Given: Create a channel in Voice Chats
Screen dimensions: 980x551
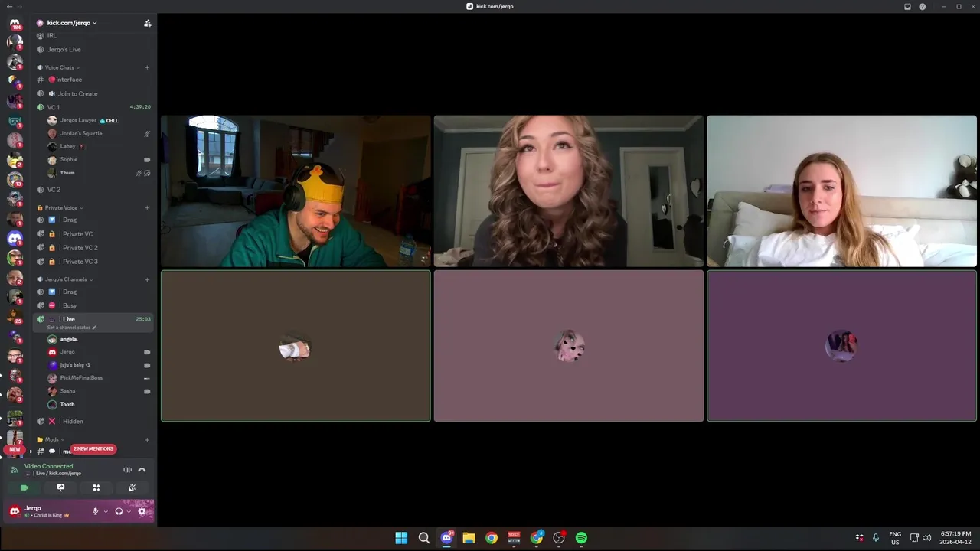Looking at the screenshot, I should click(x=147, y=67).
